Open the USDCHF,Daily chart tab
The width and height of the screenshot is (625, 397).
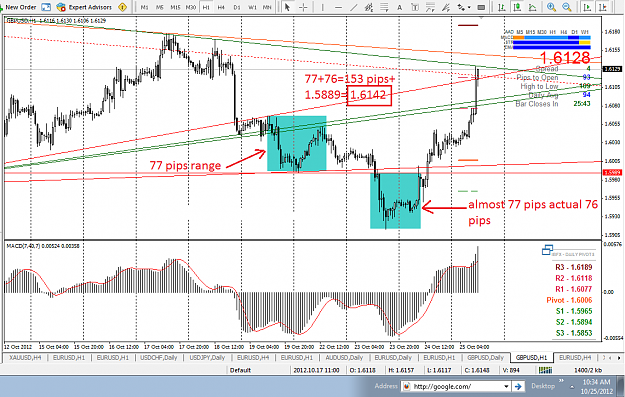[x=158, y=358]
